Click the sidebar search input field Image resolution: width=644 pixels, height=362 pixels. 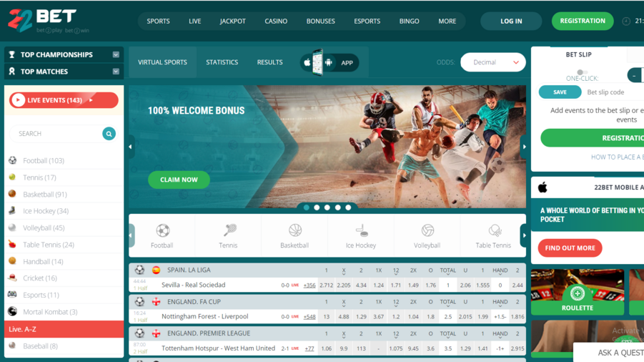coord(57,134)
